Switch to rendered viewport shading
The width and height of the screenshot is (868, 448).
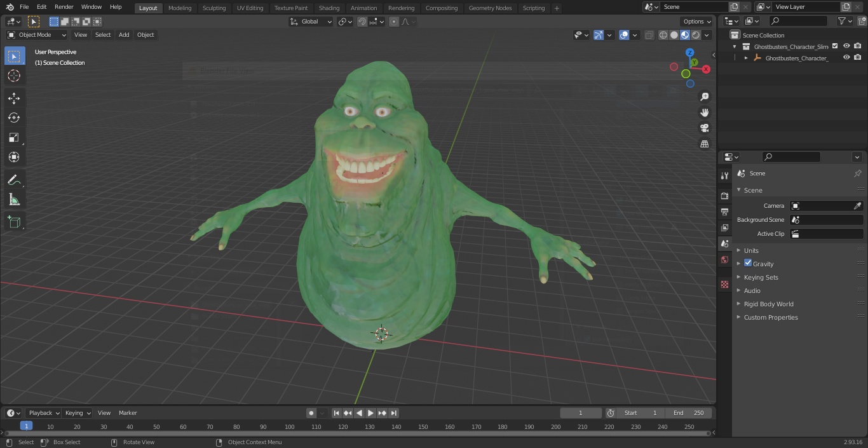click(x=696, y=35)
